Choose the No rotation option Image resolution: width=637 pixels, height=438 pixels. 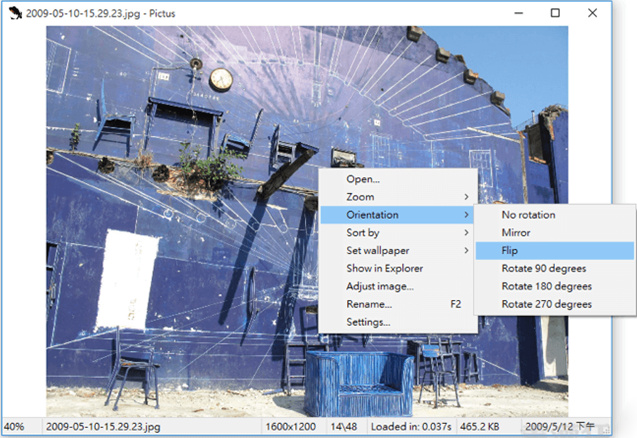click(529, 215)
